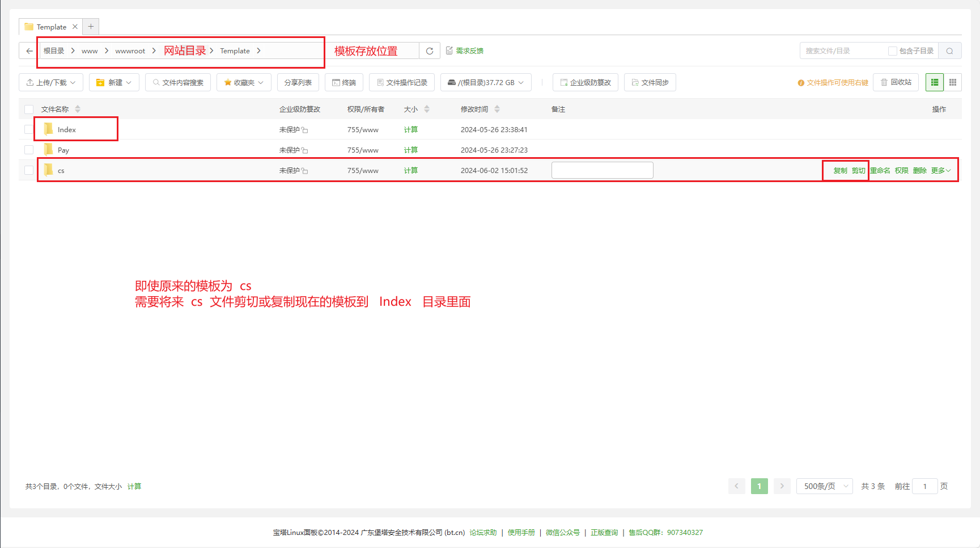Click footer 计算 total size link

tap(134, 487)
